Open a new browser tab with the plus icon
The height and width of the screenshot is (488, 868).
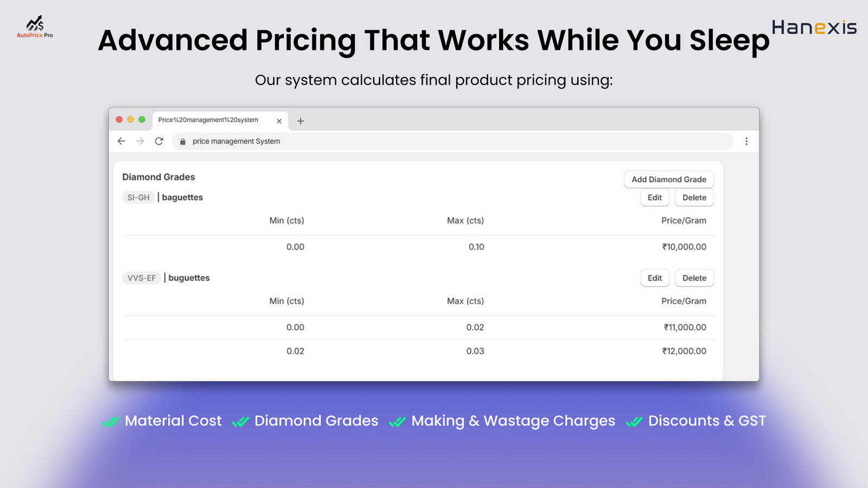pos(301,120)
